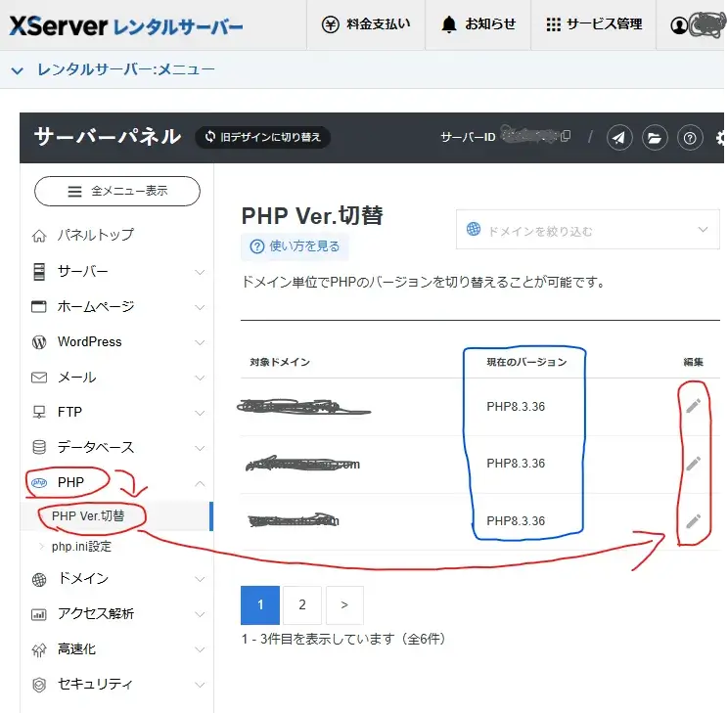Open php.ini設定 submenu item

point(81,547)
